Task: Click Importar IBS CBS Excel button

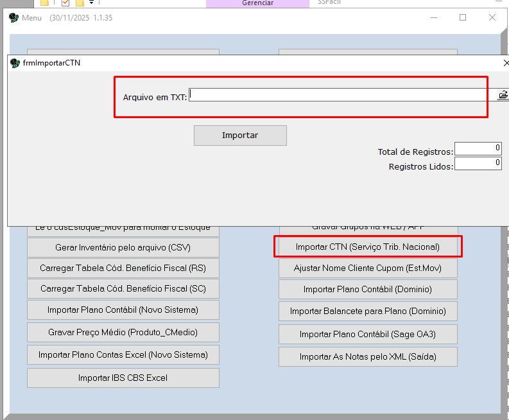Action: pos(123,378)
